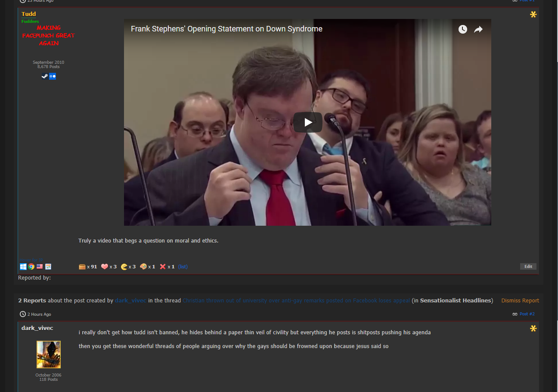The image size is (558, 392).
Task: Click the 'Fudders' user title
Action: click(x=30, y=21)
